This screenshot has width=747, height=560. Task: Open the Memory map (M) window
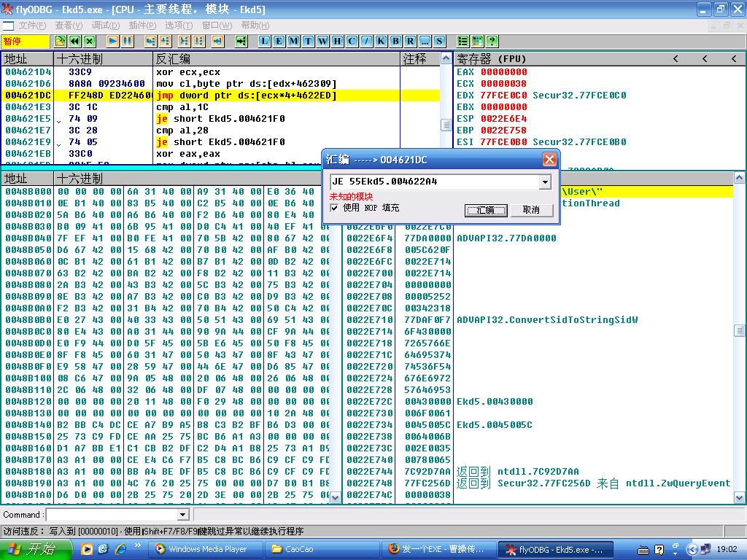(x=293, y=41)
